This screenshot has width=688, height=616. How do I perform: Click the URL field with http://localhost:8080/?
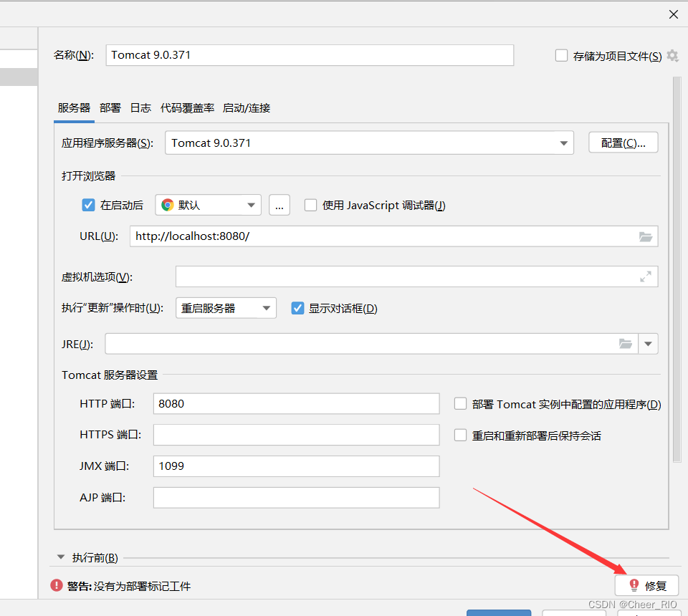pyautogui.click(x=393, y=236)
